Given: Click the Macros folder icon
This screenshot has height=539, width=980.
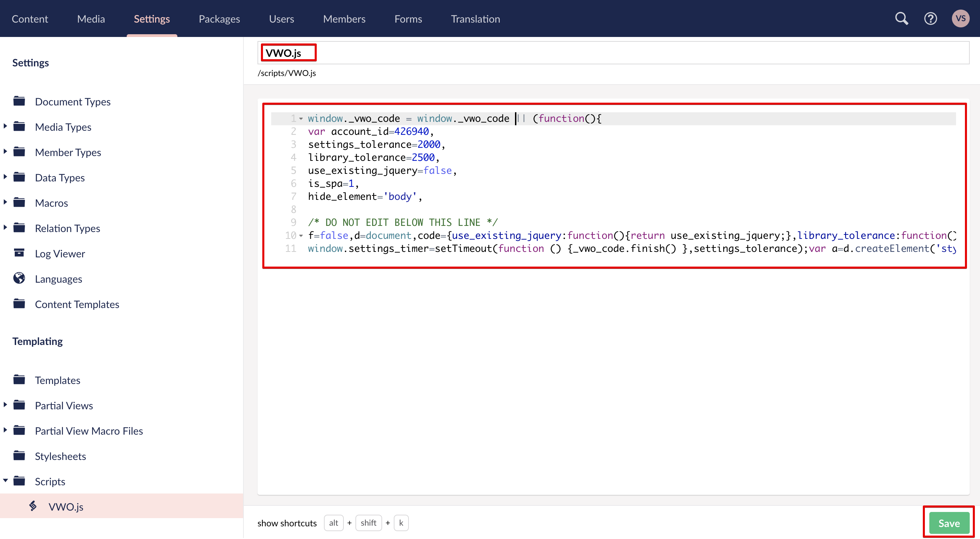Looking at the screenshot, I should 19,203.
